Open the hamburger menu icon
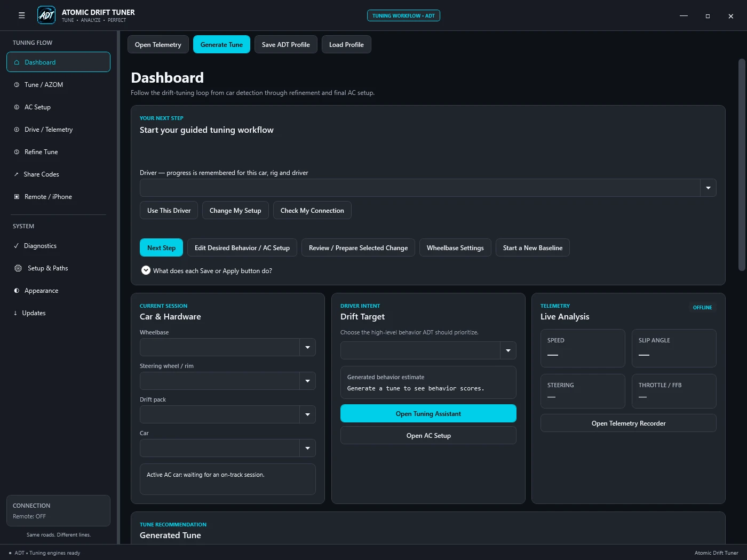This screenshot has height=560, width=747. [22, 15]
